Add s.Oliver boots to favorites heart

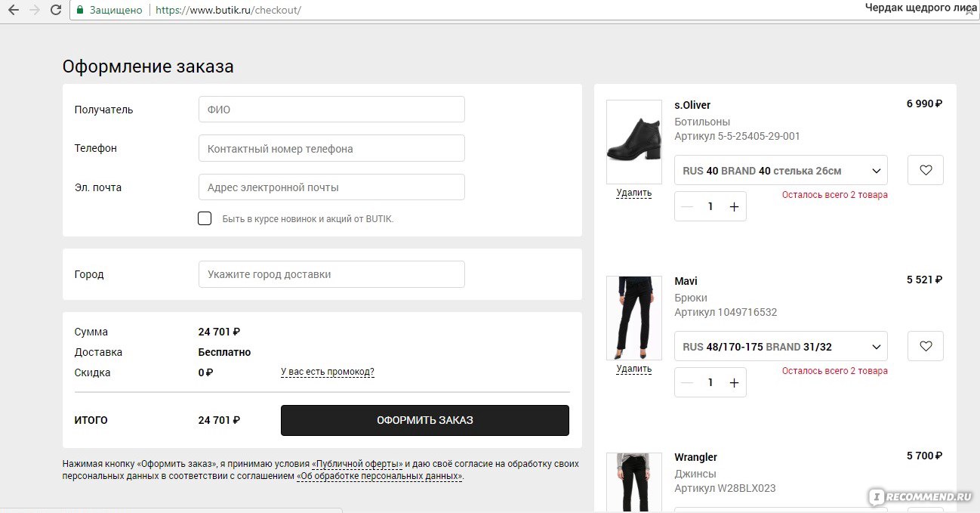(x=926, y=171)
